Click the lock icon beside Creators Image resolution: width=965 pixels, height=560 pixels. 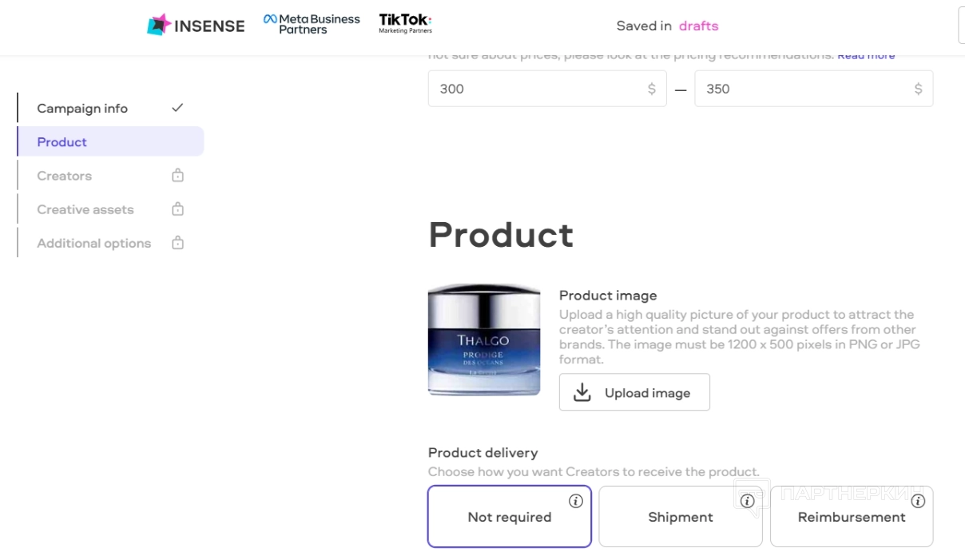click(178, 175)
